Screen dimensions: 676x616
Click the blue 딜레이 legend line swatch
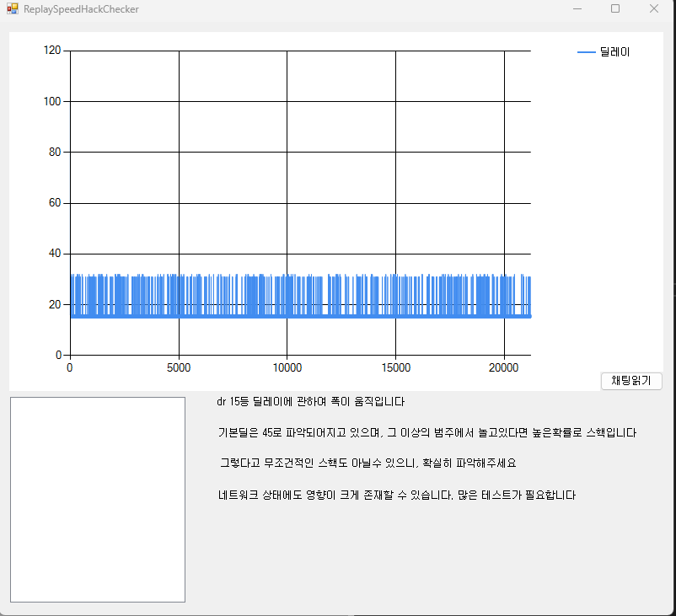point(587,52)
